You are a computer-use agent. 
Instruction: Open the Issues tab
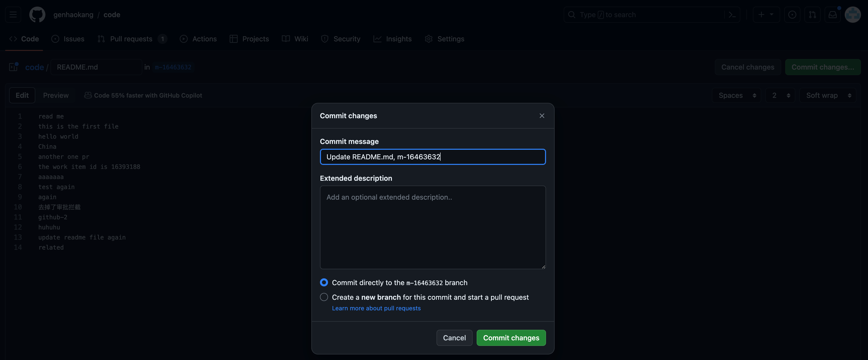68,39
